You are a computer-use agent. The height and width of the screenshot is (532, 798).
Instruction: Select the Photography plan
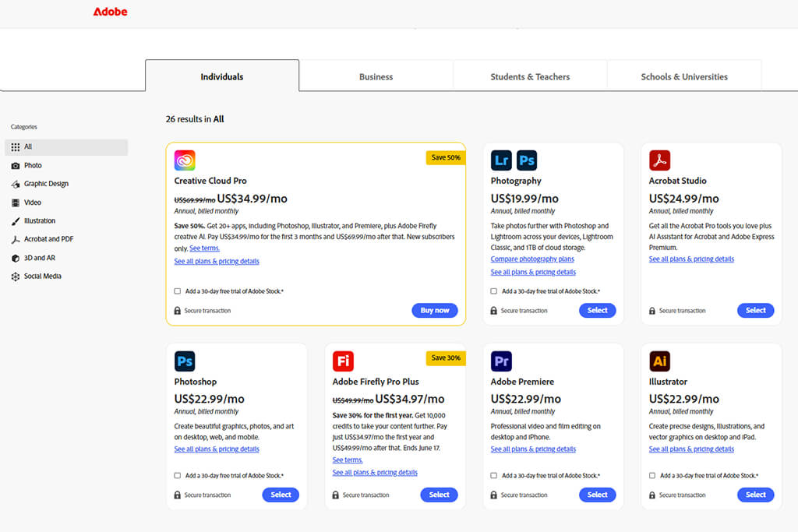pyautogui.click(x=598, y=310)
